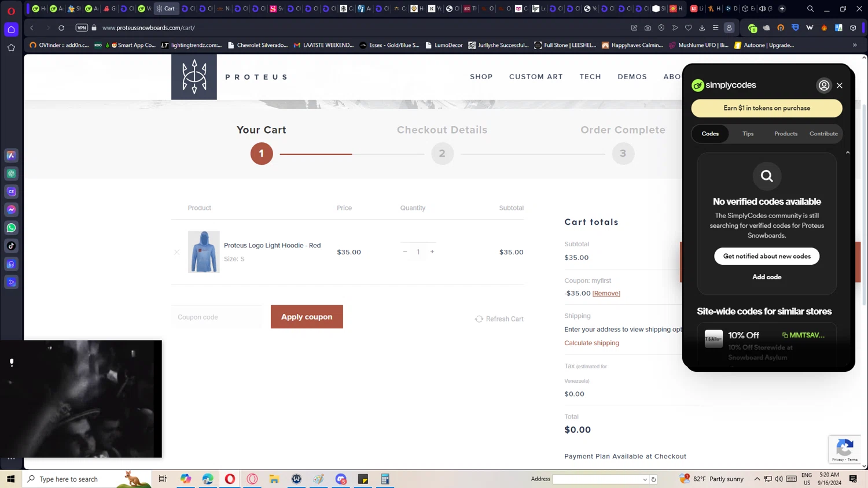This screenshot has height=488, width=868.
Task: Remove the myfirst coupon
Action: pos(606,293)
